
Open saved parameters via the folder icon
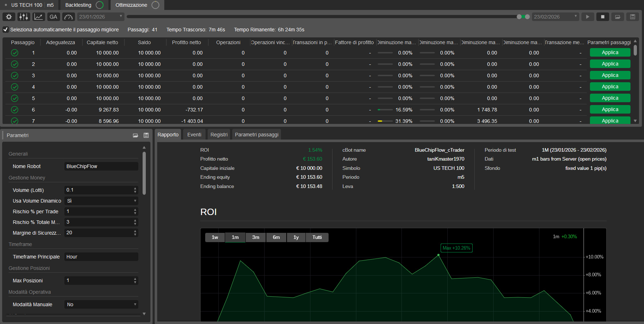click(x=617, y=16)
